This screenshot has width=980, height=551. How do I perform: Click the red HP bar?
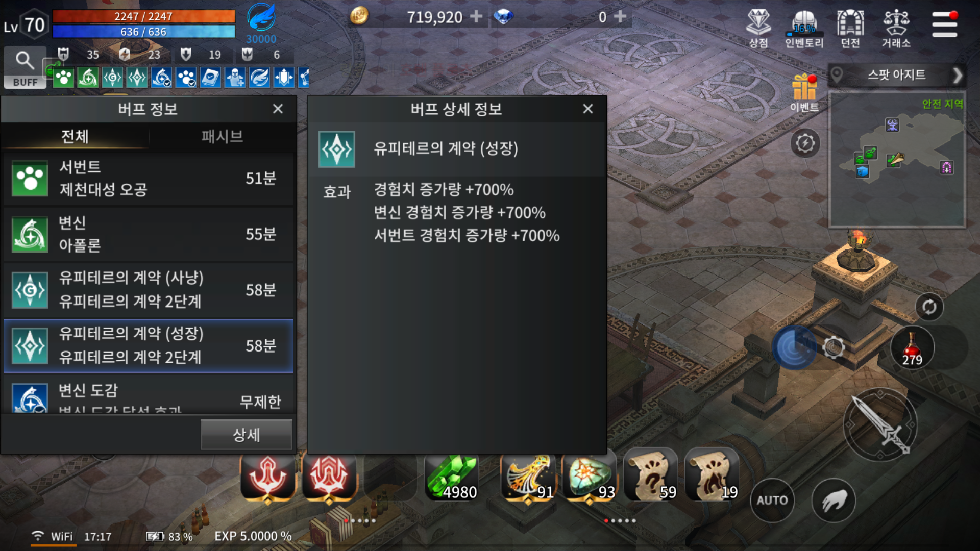click(143, 16)
